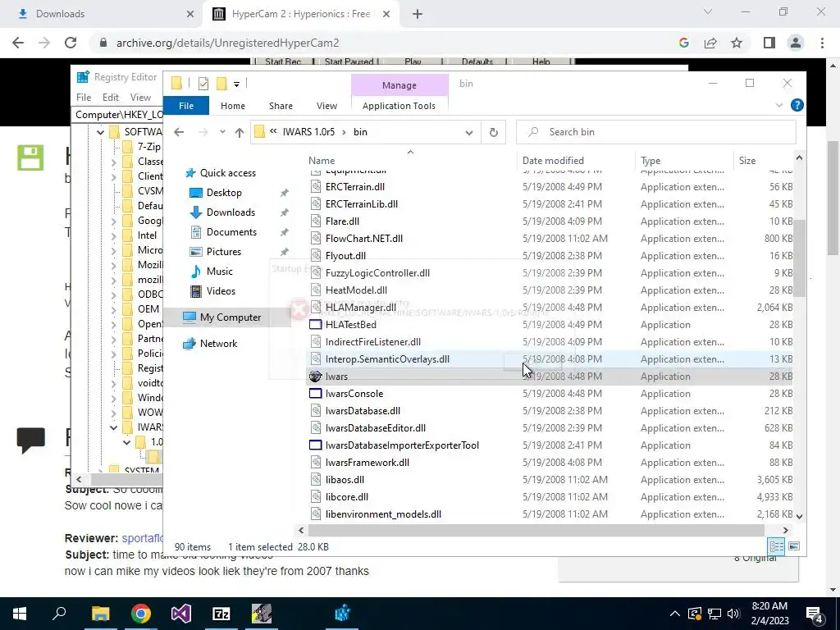840x630 pixels.
Task: Go up one folder level
Action: point(239,132)
